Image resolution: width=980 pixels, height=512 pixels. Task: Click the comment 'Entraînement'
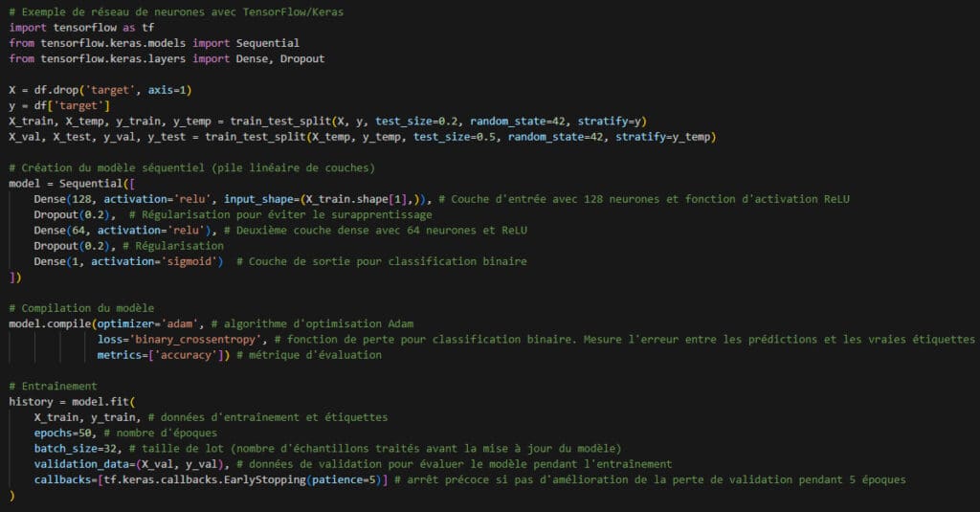pyautogui.click(x=59, y=387)
